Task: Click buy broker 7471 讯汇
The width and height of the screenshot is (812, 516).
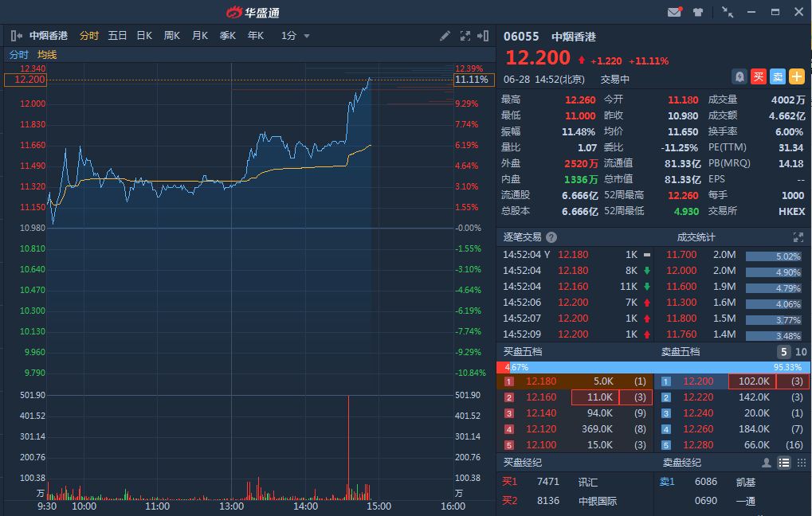Action: [575, 482]
